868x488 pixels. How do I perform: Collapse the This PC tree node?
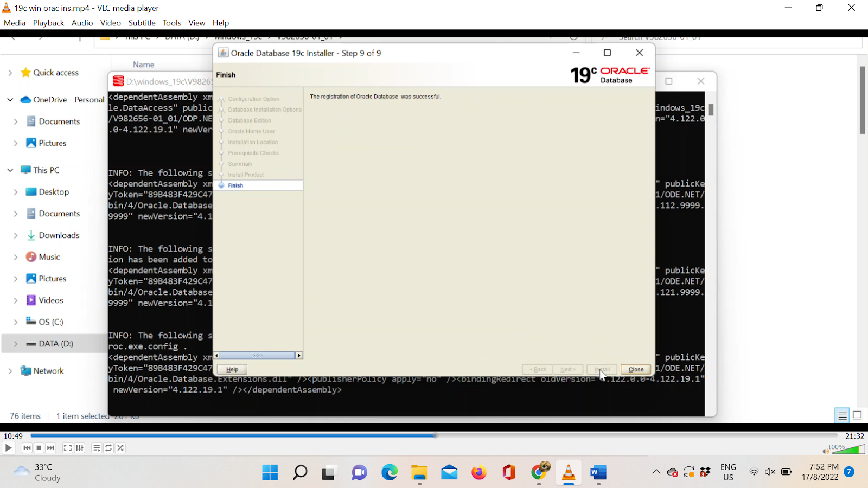point(10,170)
